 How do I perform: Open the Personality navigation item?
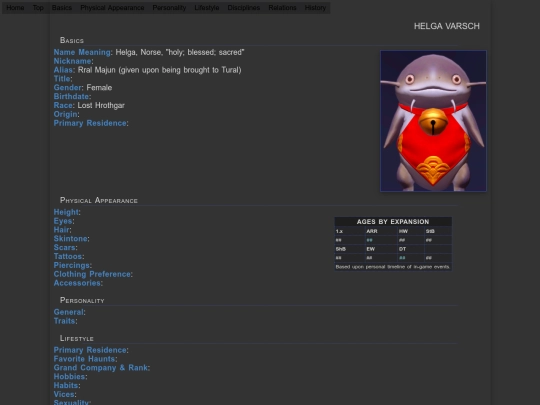tap(169, 8)
